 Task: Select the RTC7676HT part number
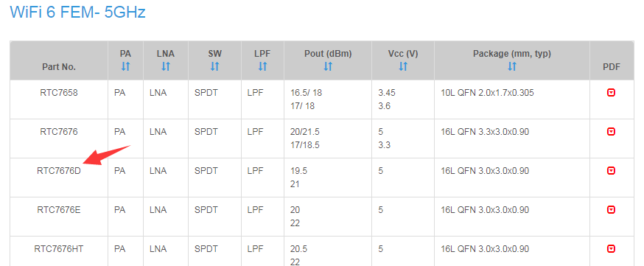pos(59,249)
